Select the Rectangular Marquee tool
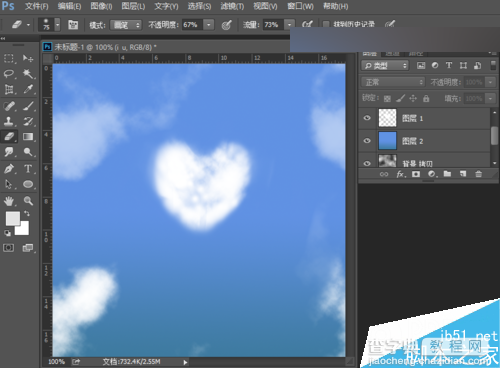The height and width of the screenshot is (368, 500). 9,59
